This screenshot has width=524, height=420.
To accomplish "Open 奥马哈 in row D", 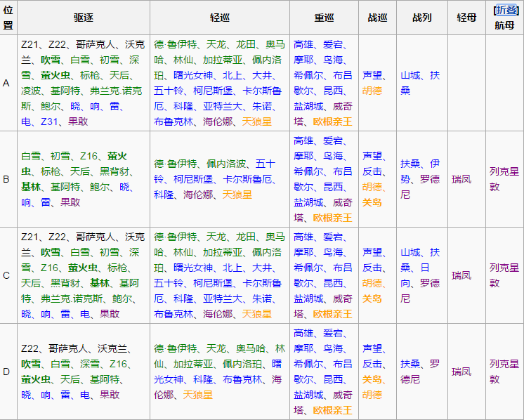I will (x=251, y=348).
